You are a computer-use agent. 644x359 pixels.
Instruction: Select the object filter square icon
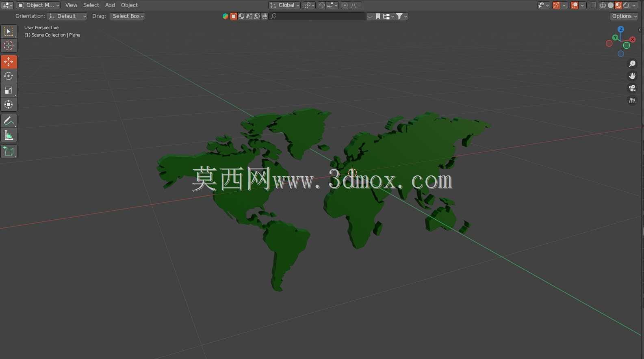(x=234, y=16)
